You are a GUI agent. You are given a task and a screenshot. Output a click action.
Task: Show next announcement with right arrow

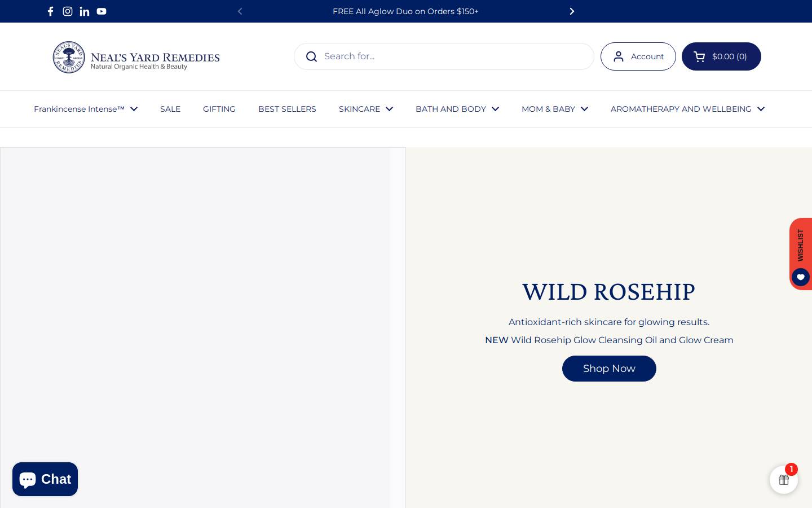tap(572, 11)
